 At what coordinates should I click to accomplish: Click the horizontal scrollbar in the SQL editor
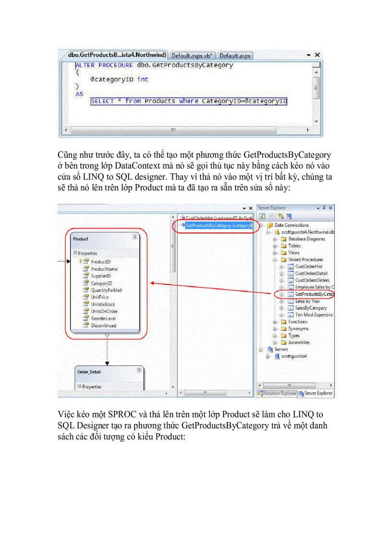[173, 130]
